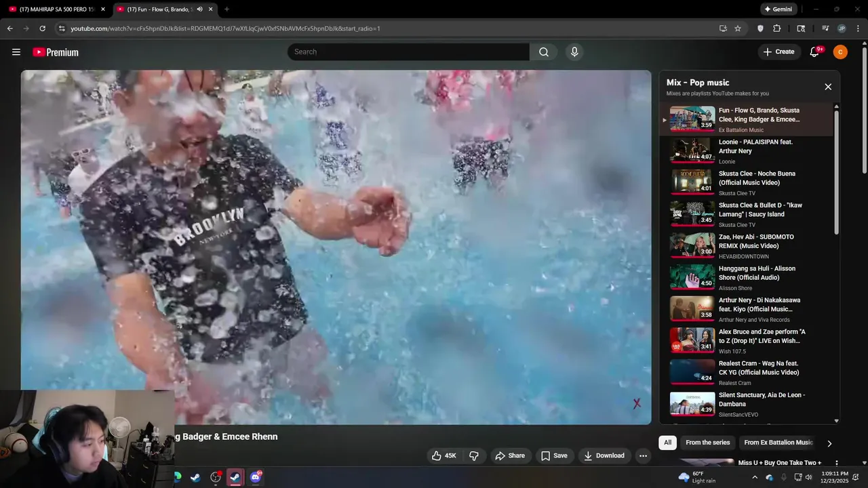
Task: Play Arthur Nery - Di Nakakasawa
Action: [746, 310]
